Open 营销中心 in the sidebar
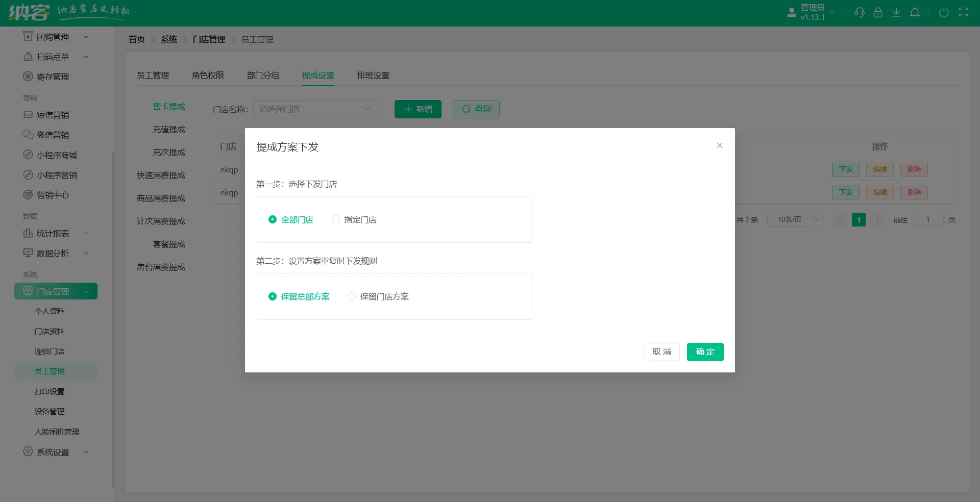Screen dimensions: 980x502 pyautogui.click(x=53, y=195)
